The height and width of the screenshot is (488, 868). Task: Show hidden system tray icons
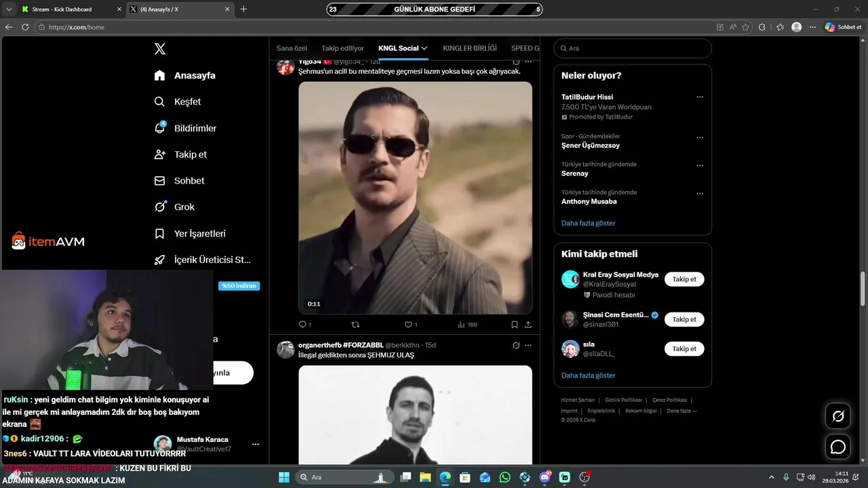771,477
